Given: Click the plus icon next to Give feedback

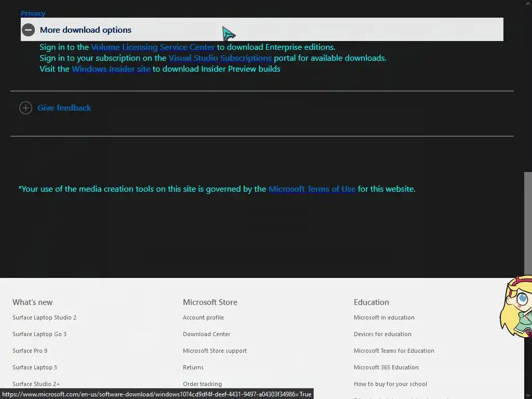Looking at the screenshot, I should (x=26, y=108).
